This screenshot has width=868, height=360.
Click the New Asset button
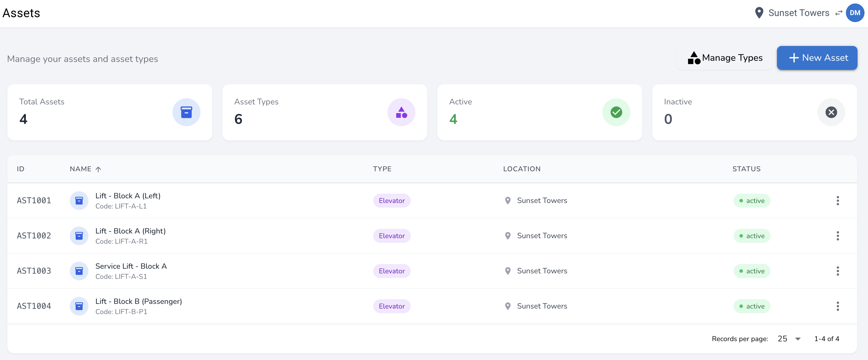point(817,58)
